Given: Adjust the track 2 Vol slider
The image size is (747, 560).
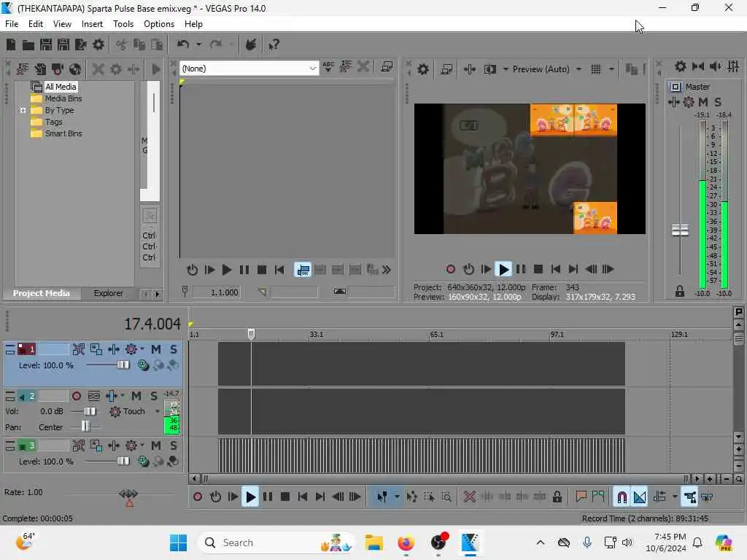Looking at the screenshot, I should (89, 411).
